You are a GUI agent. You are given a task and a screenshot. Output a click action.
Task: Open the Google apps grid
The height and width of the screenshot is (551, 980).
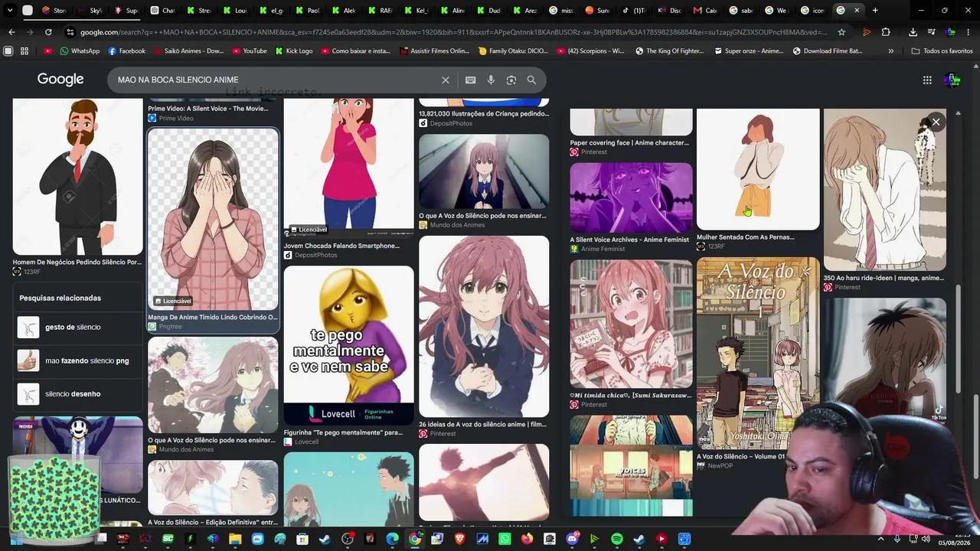(x=927, y=80)
